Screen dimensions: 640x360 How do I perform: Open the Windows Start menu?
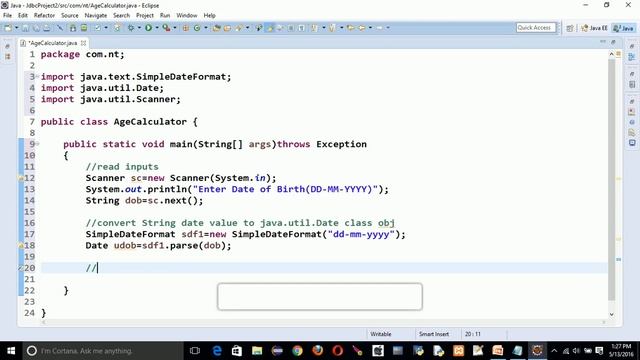[11, 351]
